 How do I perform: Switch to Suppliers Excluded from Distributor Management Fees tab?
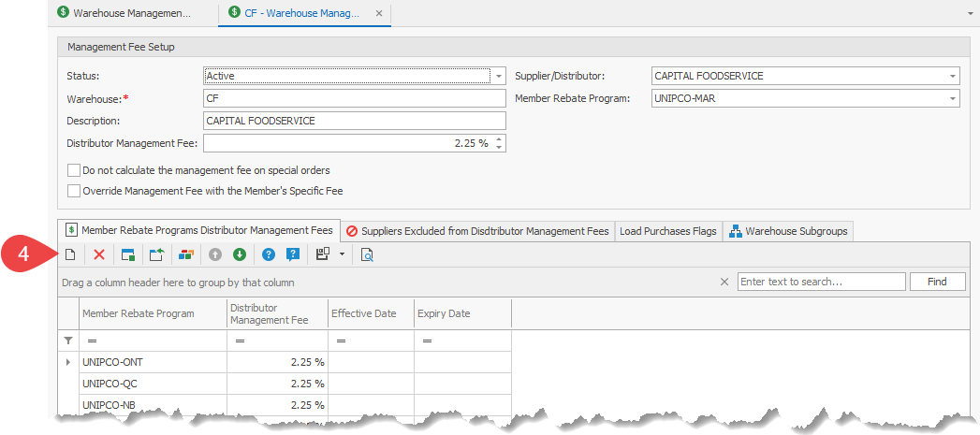tap(476, 231)
